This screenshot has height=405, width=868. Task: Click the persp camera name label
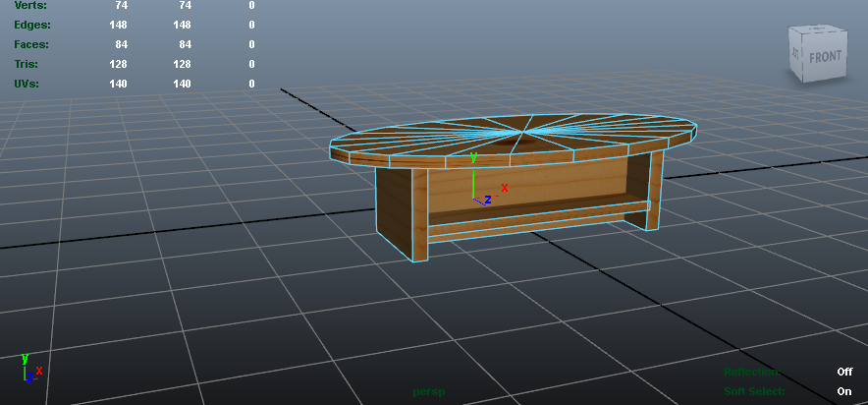pos(429,392)
